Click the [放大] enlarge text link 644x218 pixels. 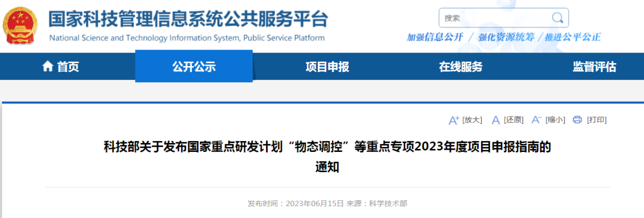(472, 120)
